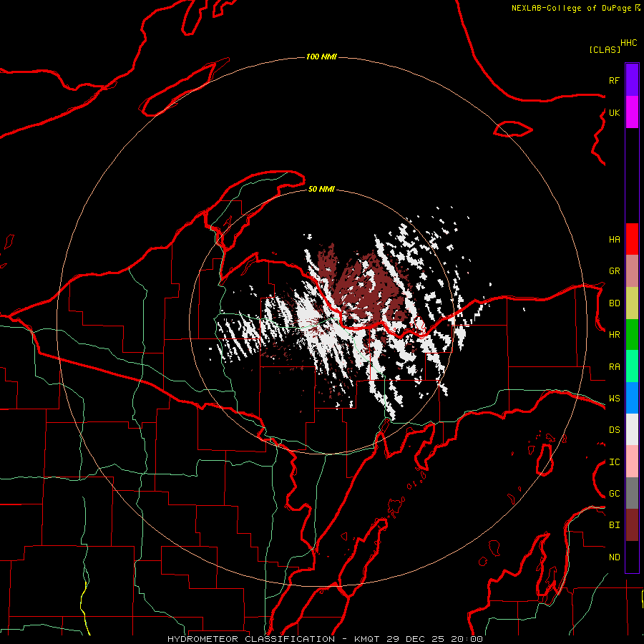Click the green HR legend swatch
644x644 pixels.
pyautogui.click(x=632, y=335)
